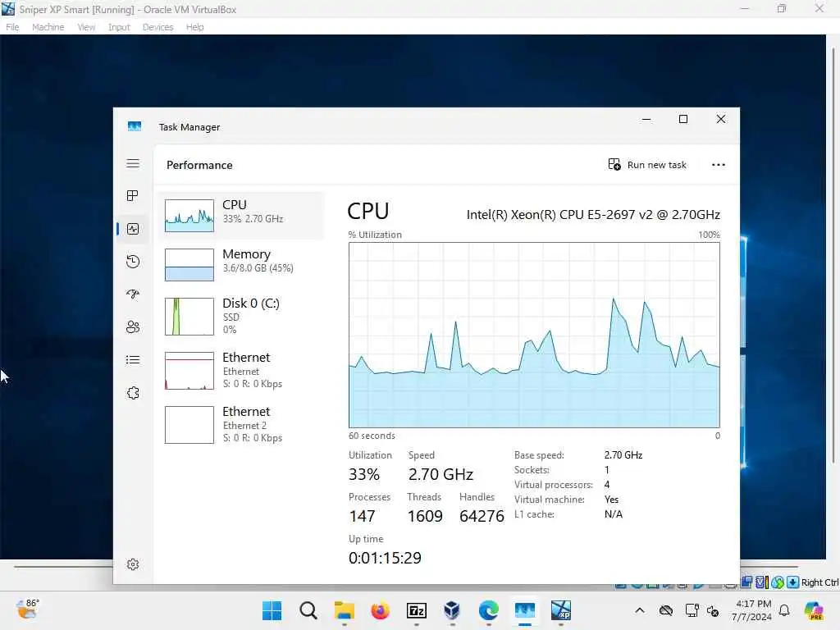Open App history page in Task Manager
The height and width of the screenshot is (630, 840).
(x=133, y=262)
